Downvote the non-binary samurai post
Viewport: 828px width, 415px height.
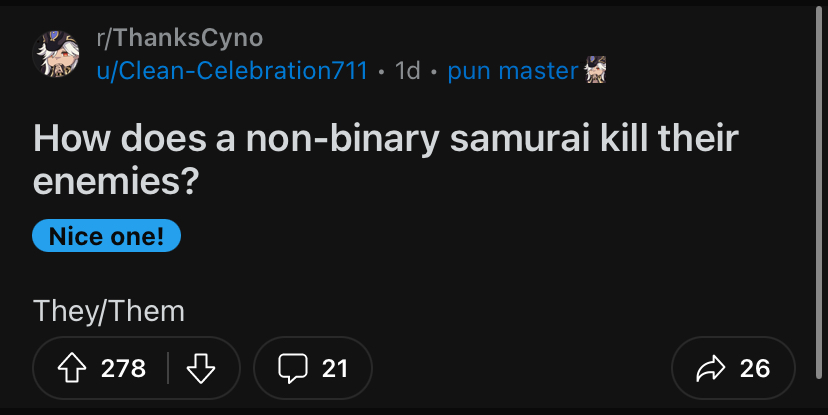(201, 369)
